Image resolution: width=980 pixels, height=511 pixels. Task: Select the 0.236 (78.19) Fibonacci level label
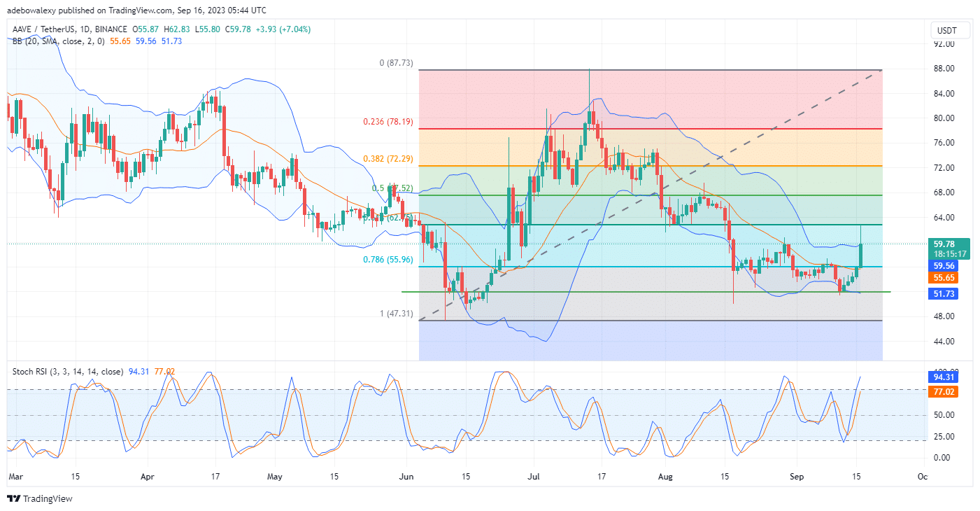coord(388,122)
